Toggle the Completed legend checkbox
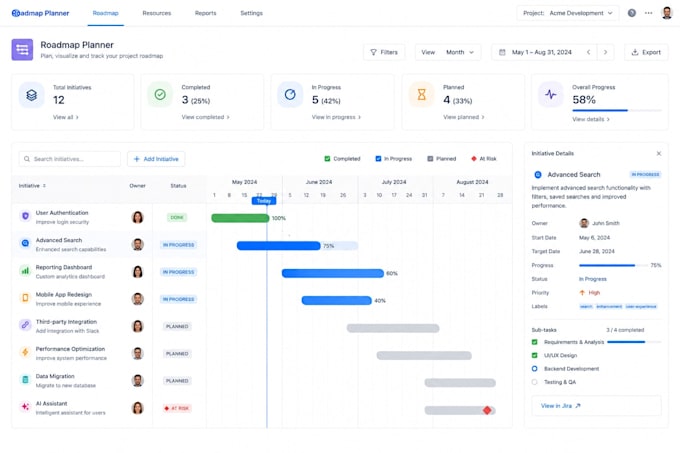Viewport: 680px width, 453px height. pos(327,159)
